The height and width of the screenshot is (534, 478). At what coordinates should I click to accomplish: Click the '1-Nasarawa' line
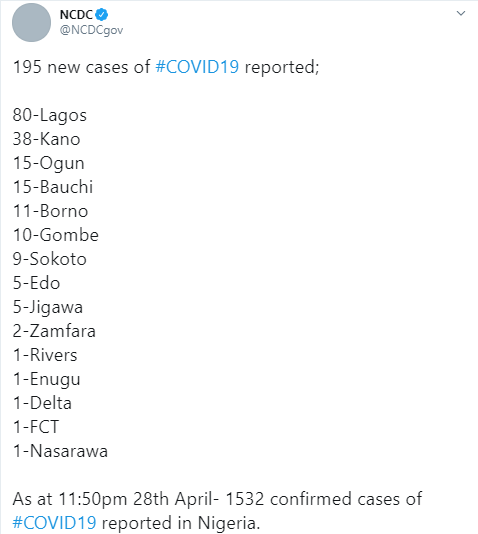pyautogui.click(x=60, y=451)
